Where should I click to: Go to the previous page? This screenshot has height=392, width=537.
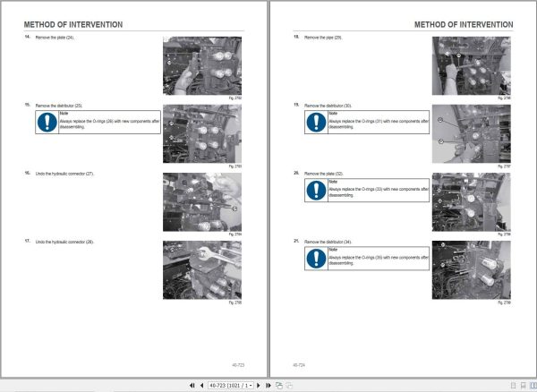click(201, 386)
